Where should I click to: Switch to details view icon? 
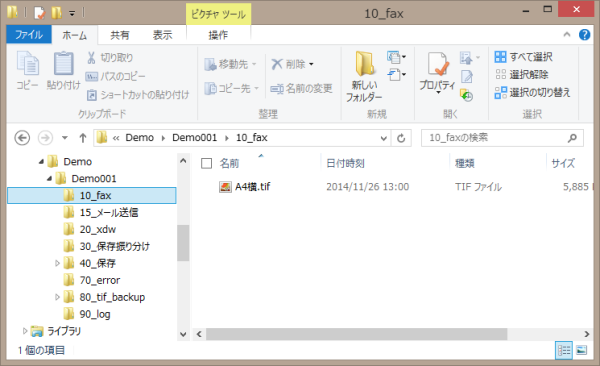tap(564, 350)
